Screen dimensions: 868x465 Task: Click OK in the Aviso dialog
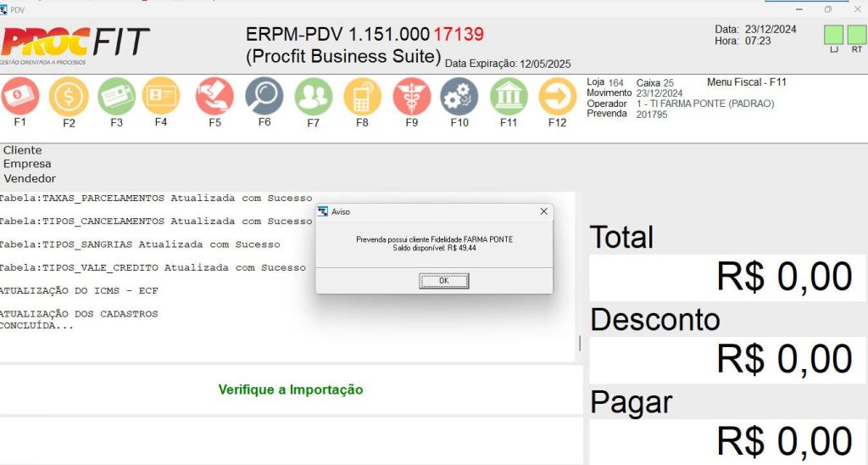pyautogui.click(x=444, y=281)
